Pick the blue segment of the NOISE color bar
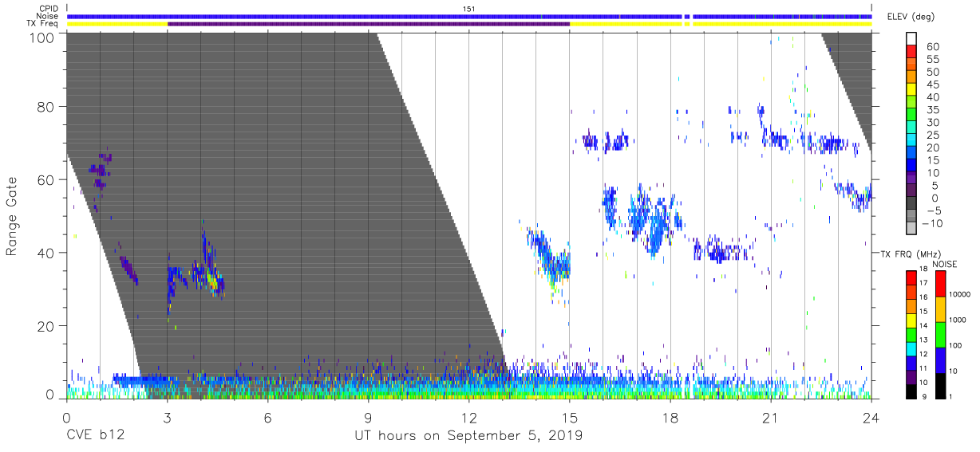Image resolution: width=980 pixels, height=452 pixels. [x=940, y=360]
